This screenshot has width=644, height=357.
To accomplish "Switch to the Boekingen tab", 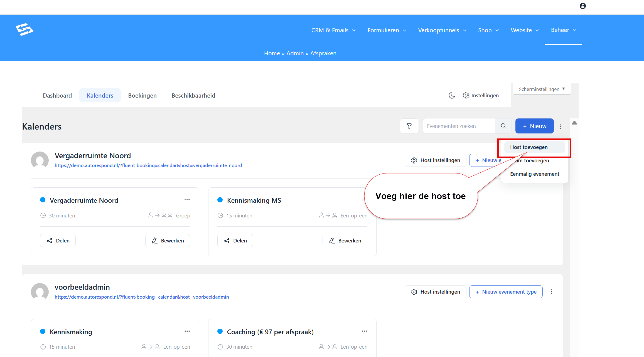I will pyautogui.click(x=142, y=95).
